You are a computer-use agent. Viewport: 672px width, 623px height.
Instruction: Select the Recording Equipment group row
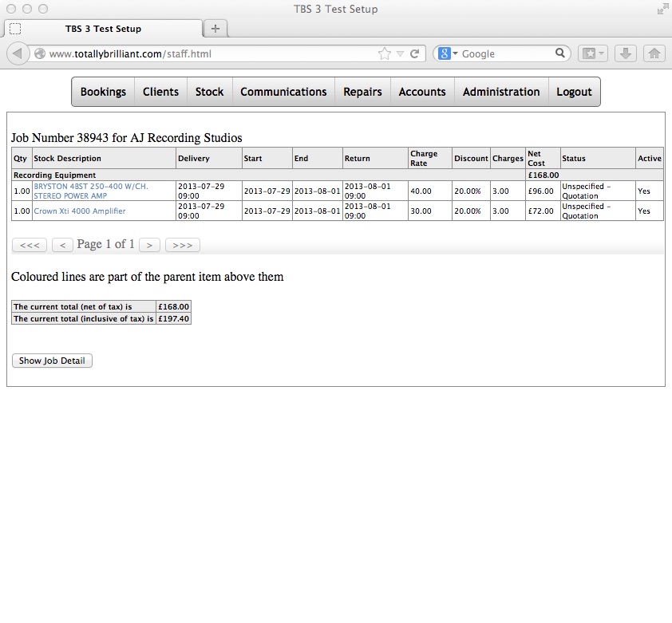point(338,175)
